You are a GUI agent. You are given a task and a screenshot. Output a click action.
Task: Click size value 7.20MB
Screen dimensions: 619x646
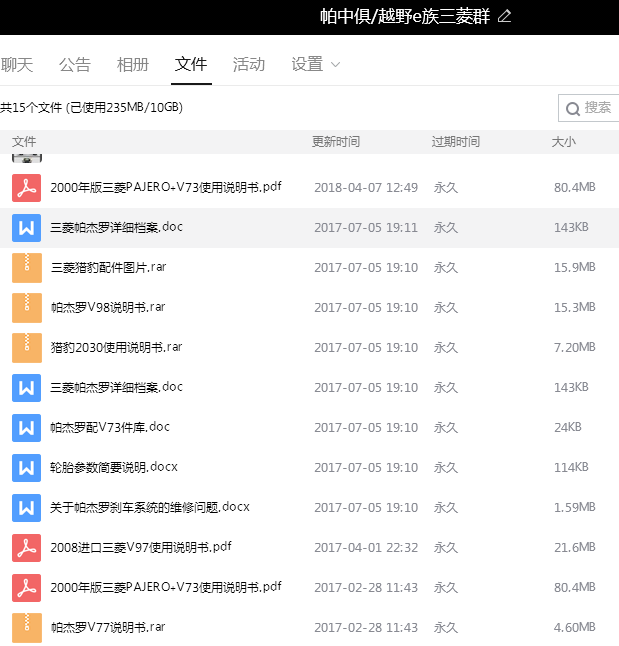pyautogui.click(x=574, y=347)
